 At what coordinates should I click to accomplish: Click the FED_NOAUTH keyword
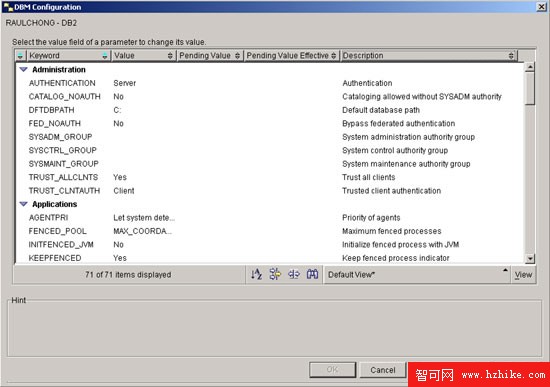(54, 124)
